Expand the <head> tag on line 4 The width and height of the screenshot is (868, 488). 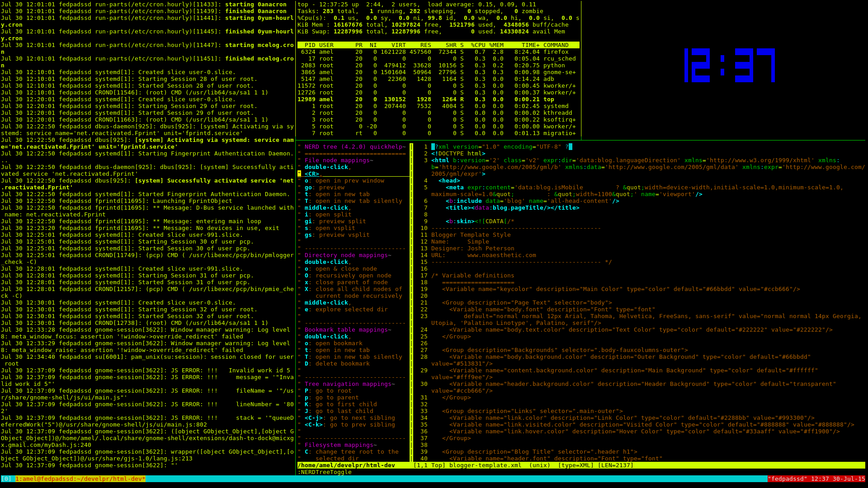click(450, 180)
